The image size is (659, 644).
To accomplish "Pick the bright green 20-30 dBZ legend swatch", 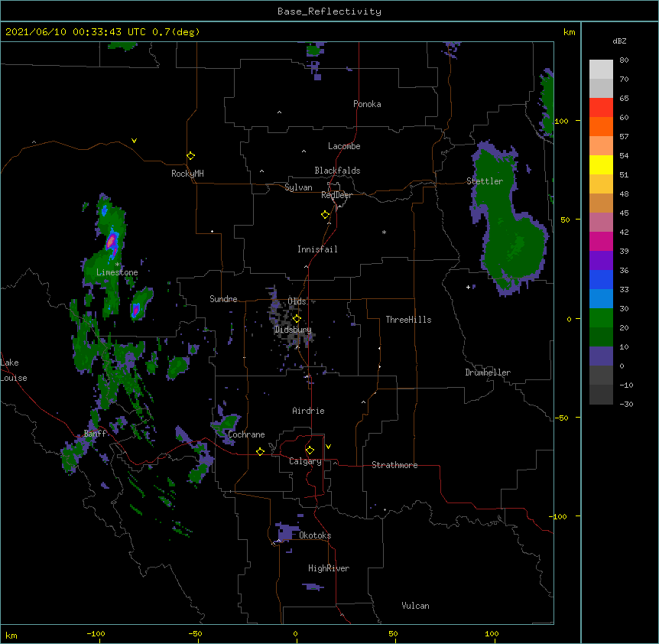I will (601, 318).
